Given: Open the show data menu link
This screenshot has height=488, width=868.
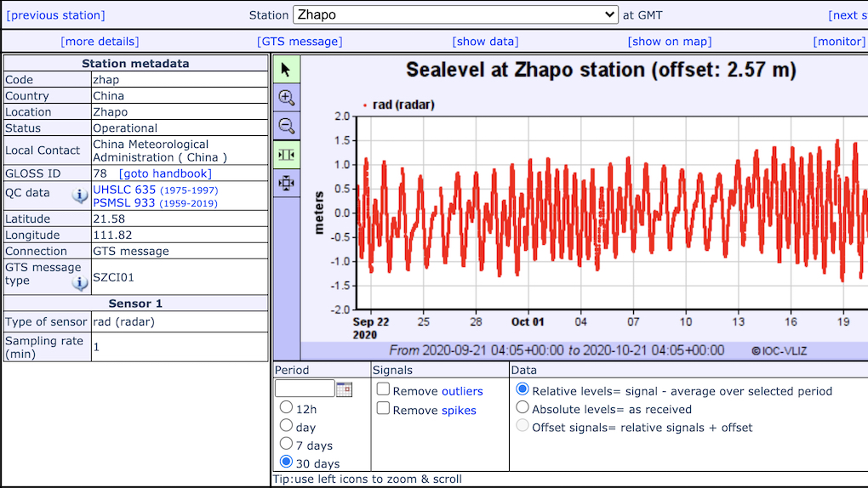Looking at the screenshot, I should point(485,42).
